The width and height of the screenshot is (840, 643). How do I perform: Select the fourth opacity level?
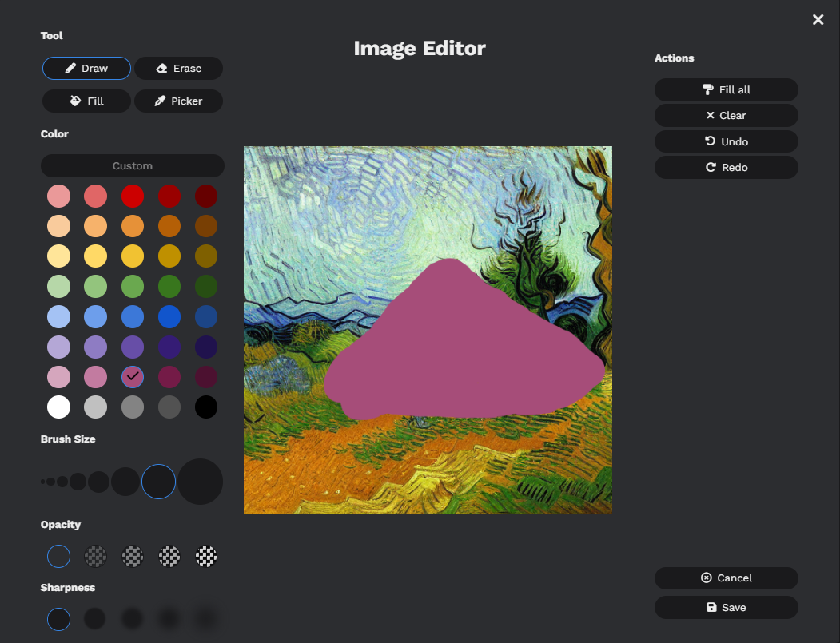tap(169, 556)
